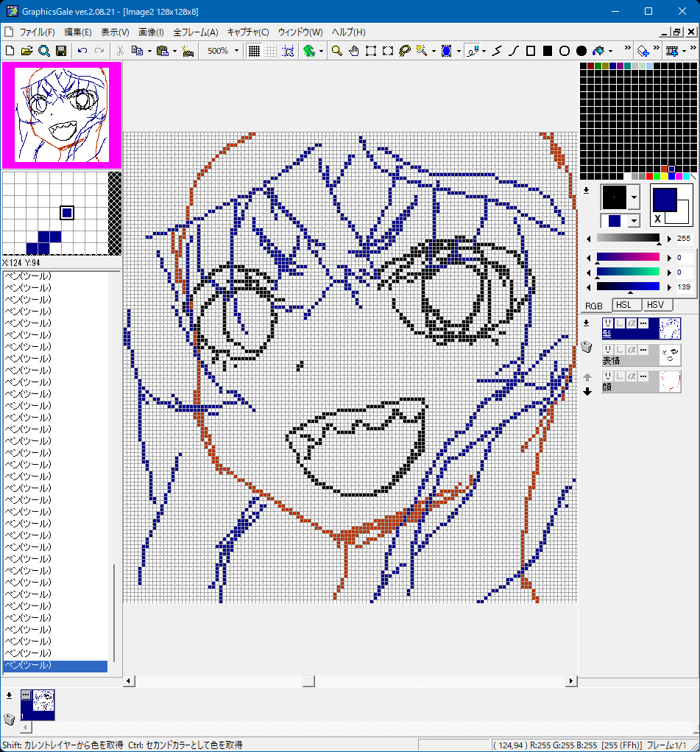Screen dimensions: 700x752
Task: Open the Flood Fill options dropdown
Action: click(610, 51)
